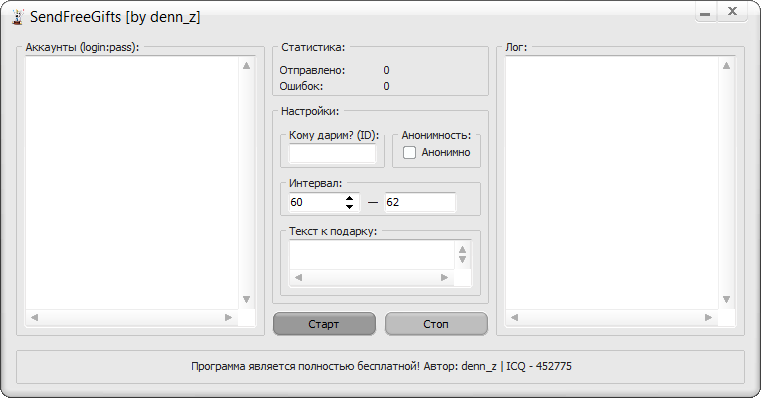This screenshot has width=761, height=398.
Task: Click the Стоп button
Action: tap(436, 324)
